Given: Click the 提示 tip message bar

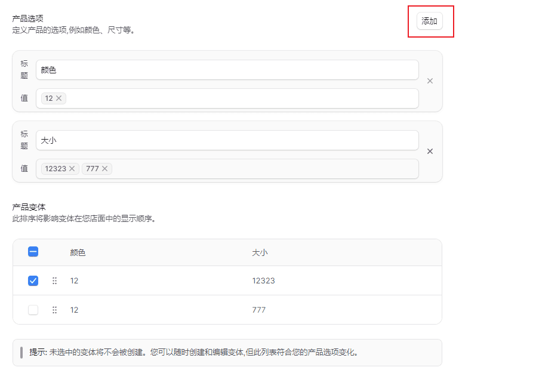Looking at the screenshot, I should [x=227, y=353].
